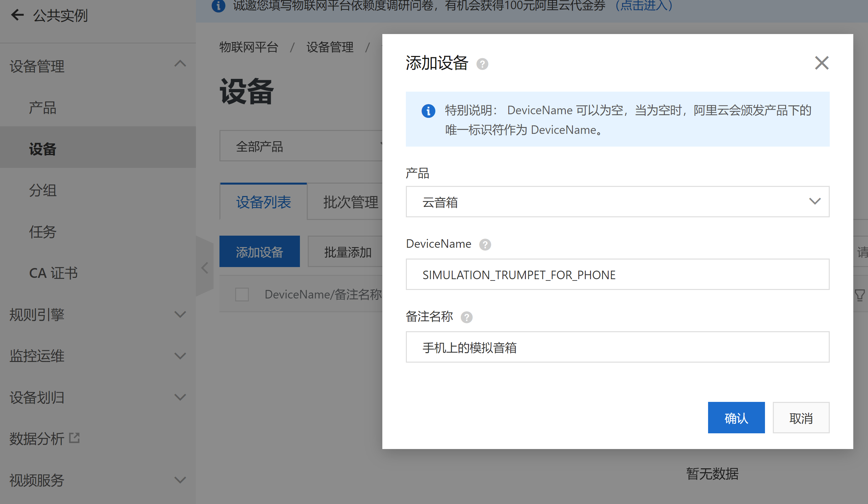Click the blue info icon in top banner
The width and height of the screenshot is (868, 504).
click(x=218, y=6)
